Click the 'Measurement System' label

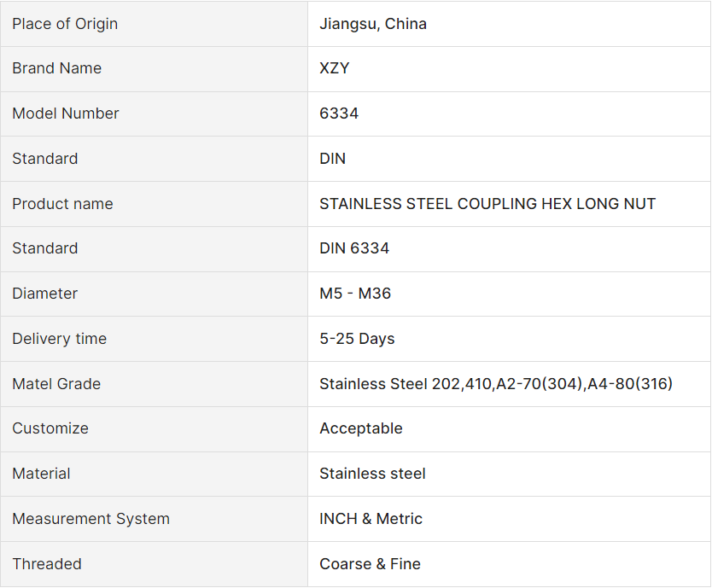pyautogui.click(x=90, y=519)
